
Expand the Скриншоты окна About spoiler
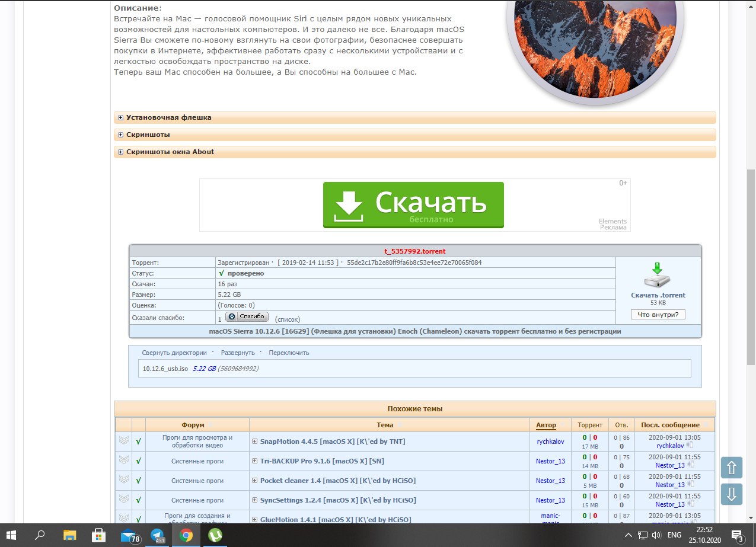pos(120,152)
